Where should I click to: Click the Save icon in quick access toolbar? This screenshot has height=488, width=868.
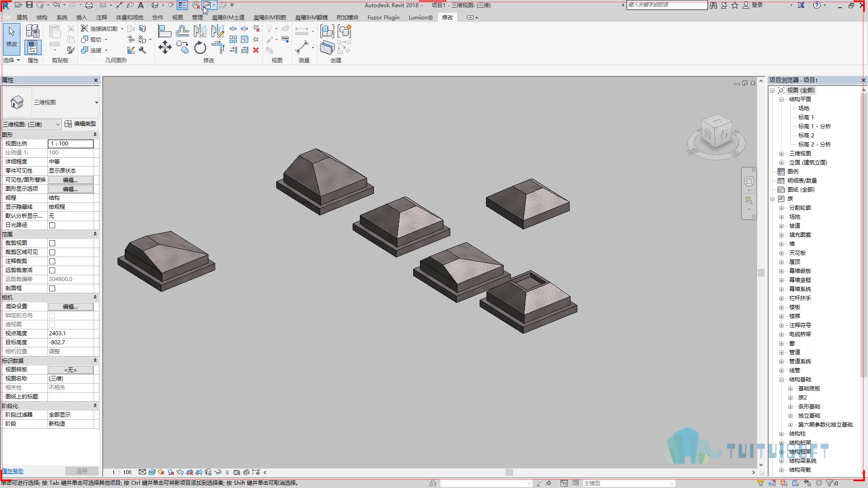coord(29,5)
